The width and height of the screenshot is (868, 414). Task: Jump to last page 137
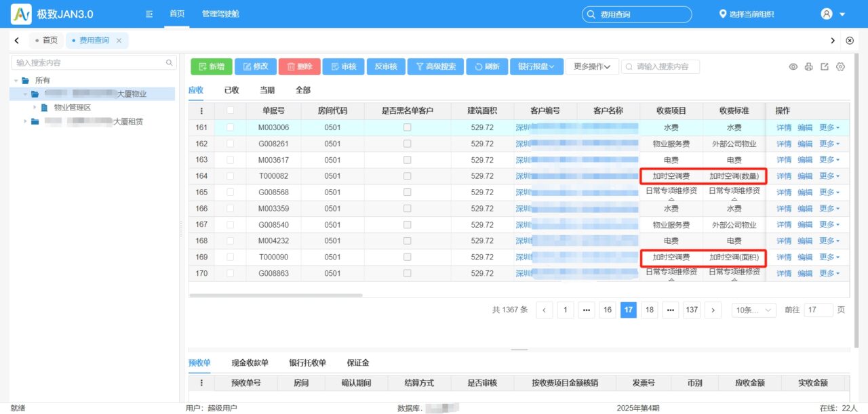[x=692, y=310]
